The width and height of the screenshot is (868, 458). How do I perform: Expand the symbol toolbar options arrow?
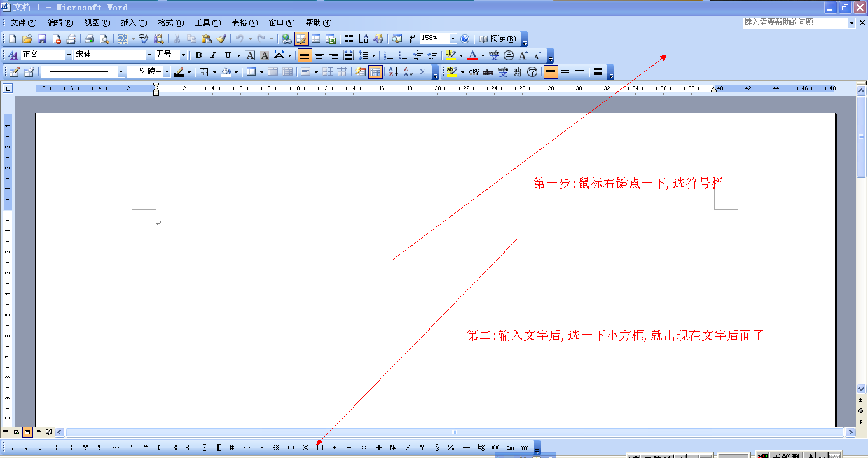(537, 448)
